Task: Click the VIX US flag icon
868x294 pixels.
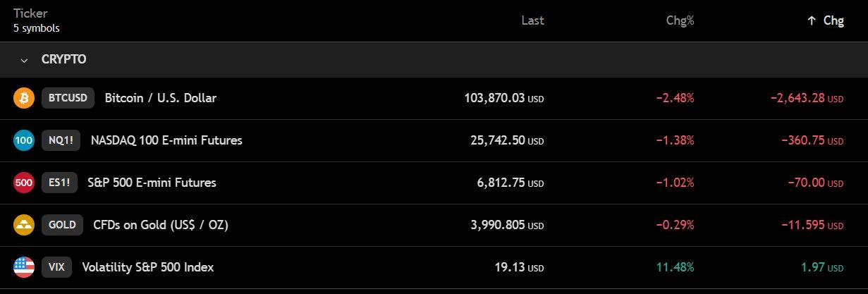Action: tap(24, 267)
